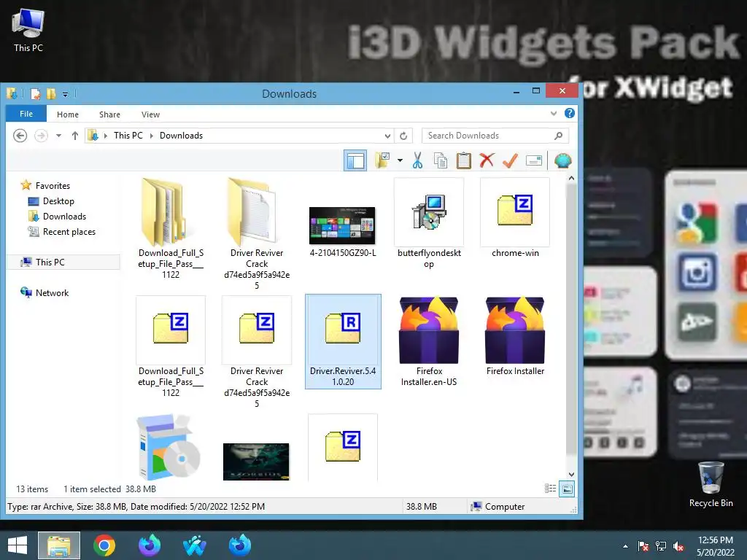The image size is (747, 560).
Task: Select Driver Reviver Crack zip archive
Action: coord(257,351)
